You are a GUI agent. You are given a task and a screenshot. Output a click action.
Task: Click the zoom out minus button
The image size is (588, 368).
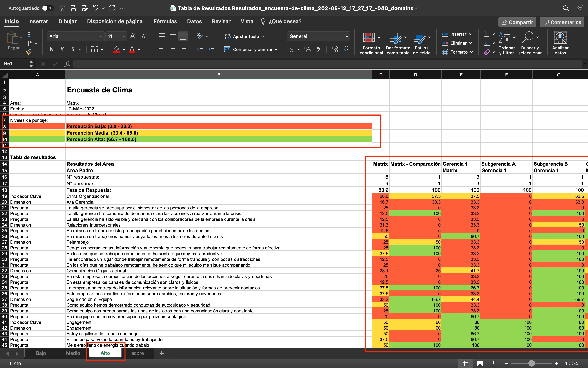coord(507,363)
